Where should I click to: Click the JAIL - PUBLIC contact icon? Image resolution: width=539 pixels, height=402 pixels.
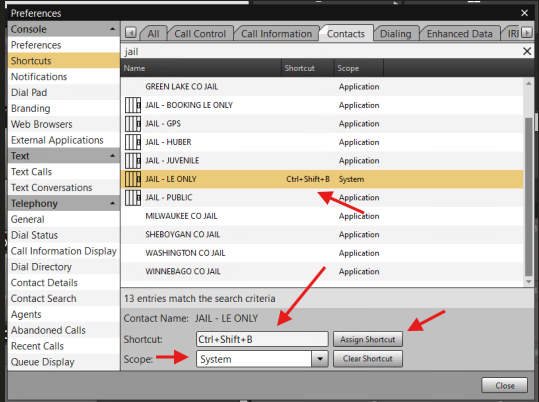[x=133, y=198]
